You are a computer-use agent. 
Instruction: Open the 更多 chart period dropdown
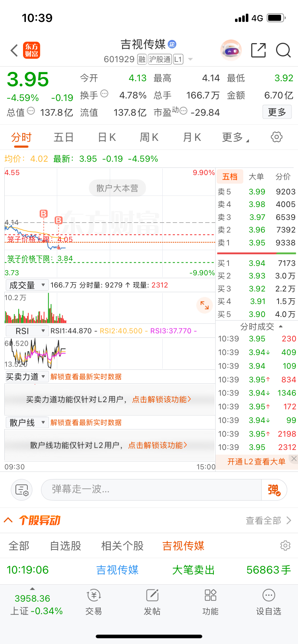(x=236, y=137)
